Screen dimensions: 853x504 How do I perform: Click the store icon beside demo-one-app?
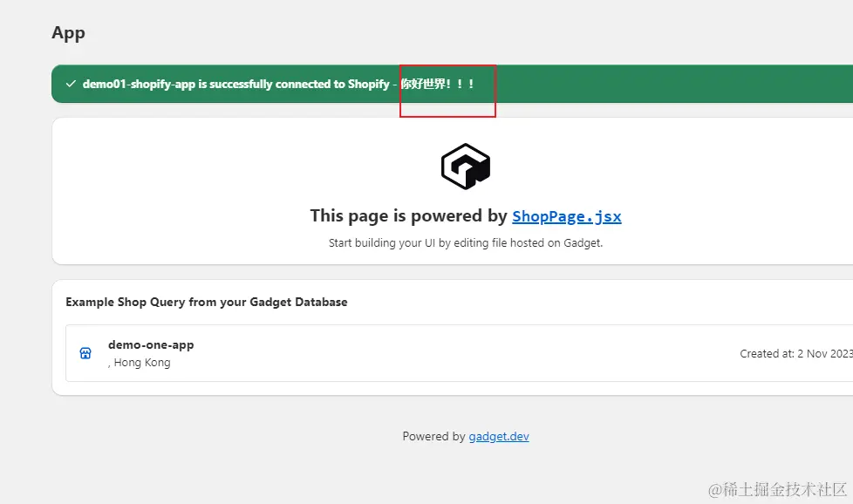[x=85, y=353]
